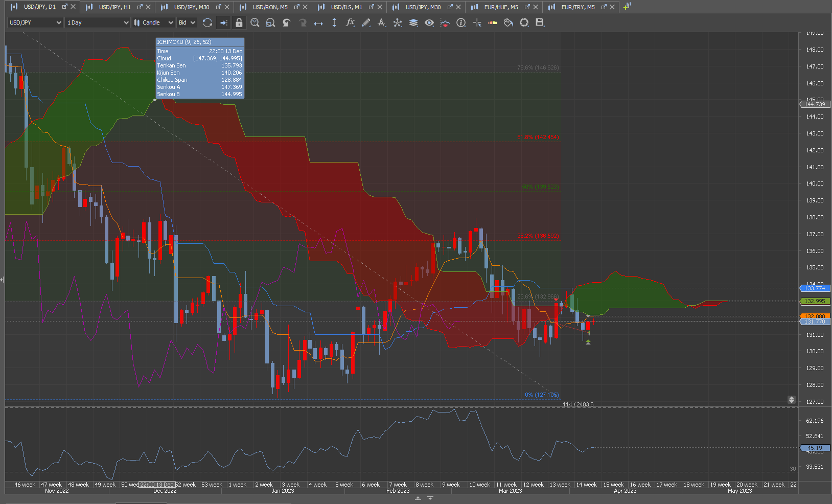This screenshot has height=504, width=832.
Task: Switch to the USD/RON, M5 tab
Action: coord(270,7)
